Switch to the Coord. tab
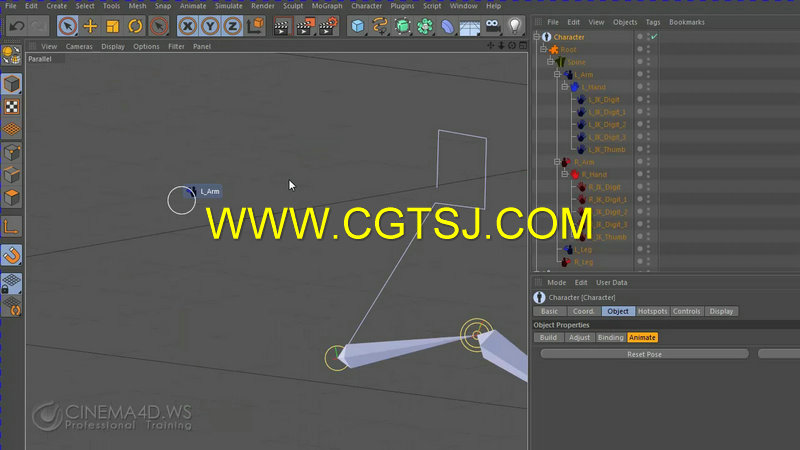Viewport: 800px width, 450px height. [583, 311]
